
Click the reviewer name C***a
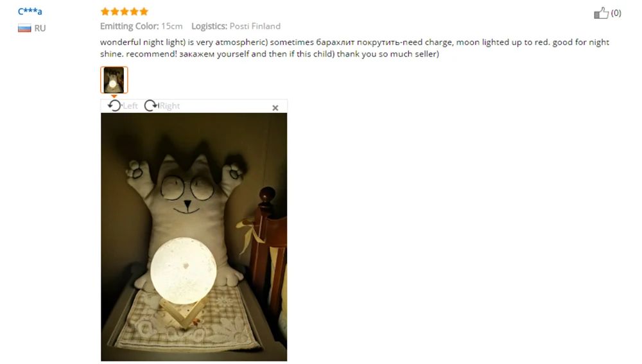click(30, 11)
